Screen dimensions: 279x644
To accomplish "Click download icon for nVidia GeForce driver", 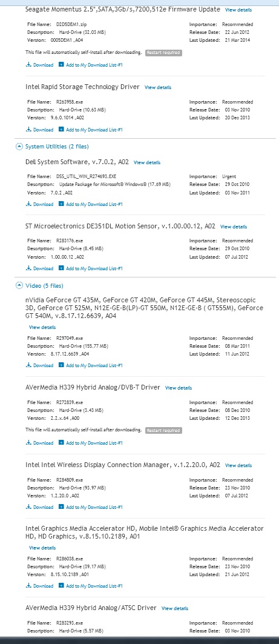I will click(x=28, y=365).
